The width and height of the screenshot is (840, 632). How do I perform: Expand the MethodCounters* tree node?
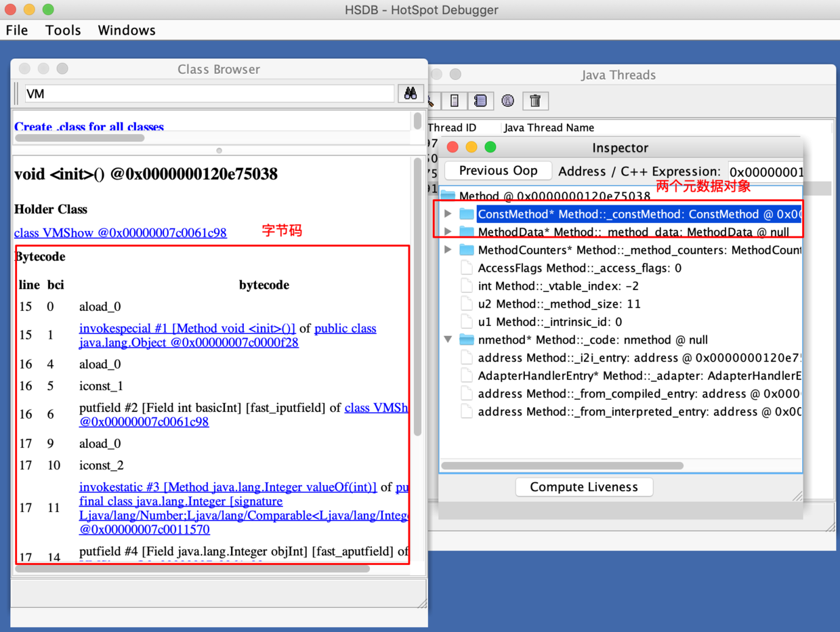(448, 250)
